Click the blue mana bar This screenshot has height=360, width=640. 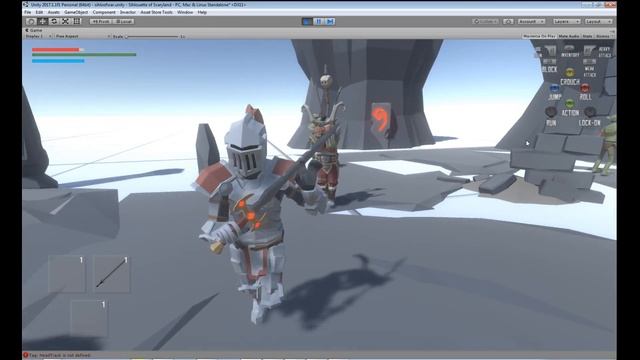(58, 61)
